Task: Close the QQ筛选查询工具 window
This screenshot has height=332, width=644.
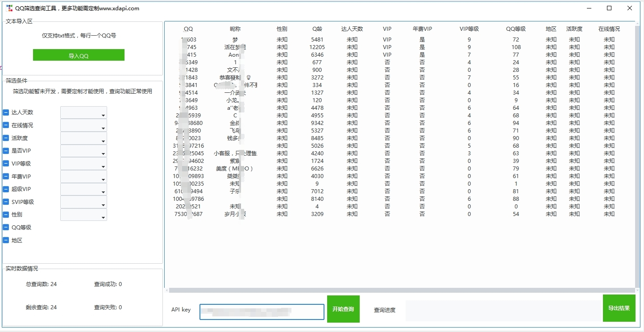Action: pyautogui.click(x=630, y=8)
